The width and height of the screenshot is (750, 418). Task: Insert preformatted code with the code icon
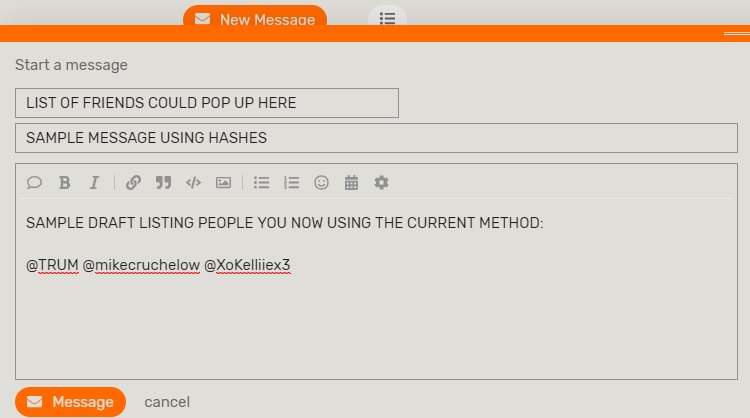tap(193, 183)
